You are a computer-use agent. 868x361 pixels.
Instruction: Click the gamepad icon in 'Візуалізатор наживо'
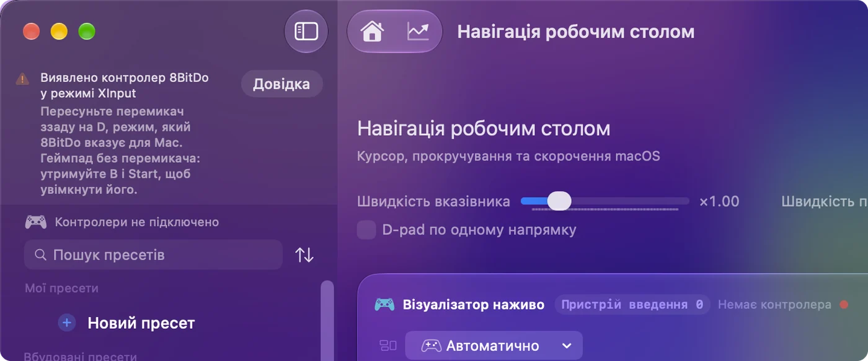coord(384,305)
